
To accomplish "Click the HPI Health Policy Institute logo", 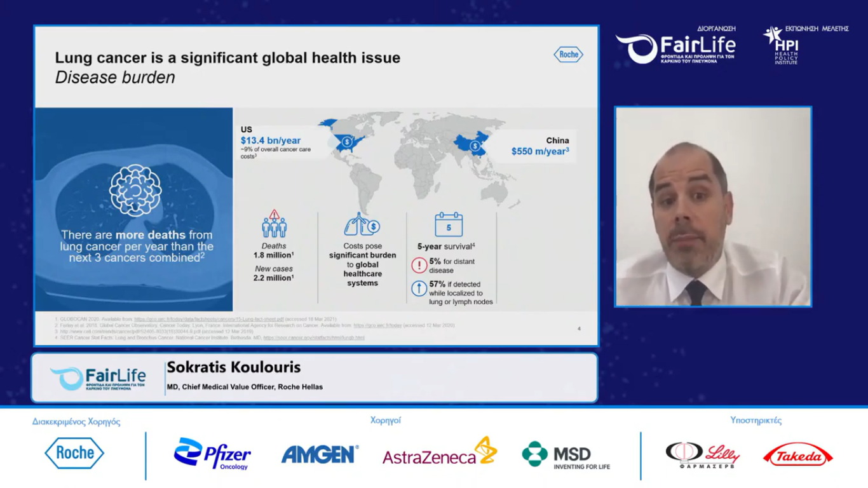I will click(x=782, y=46).
